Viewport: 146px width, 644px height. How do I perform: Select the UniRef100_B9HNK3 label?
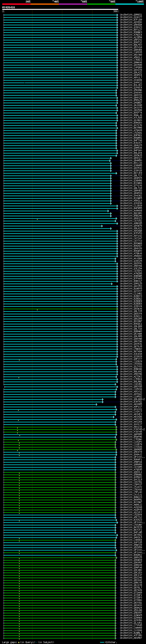(x=131, y=32)
